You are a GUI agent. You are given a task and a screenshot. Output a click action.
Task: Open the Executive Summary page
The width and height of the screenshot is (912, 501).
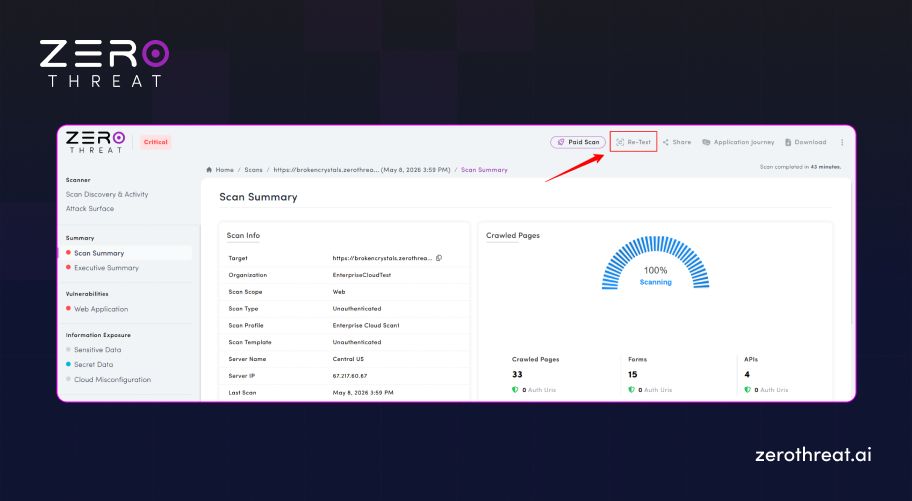coord(106,268)
